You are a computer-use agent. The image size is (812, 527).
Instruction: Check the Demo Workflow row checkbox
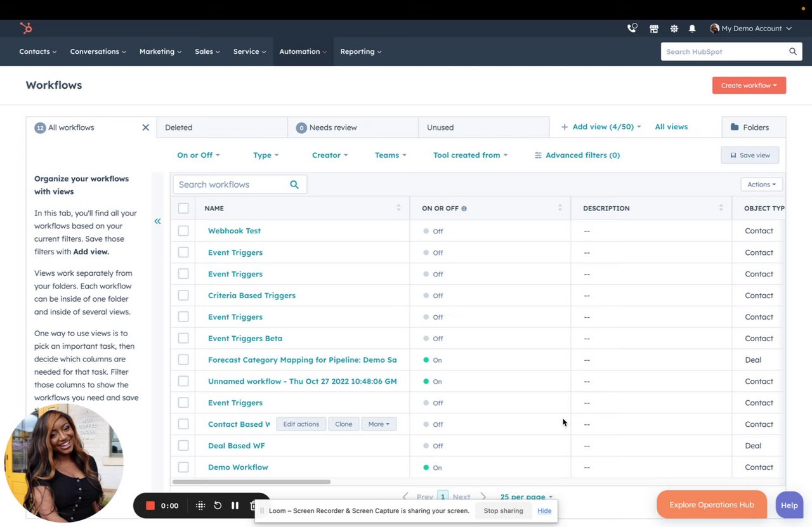point(183,467)
